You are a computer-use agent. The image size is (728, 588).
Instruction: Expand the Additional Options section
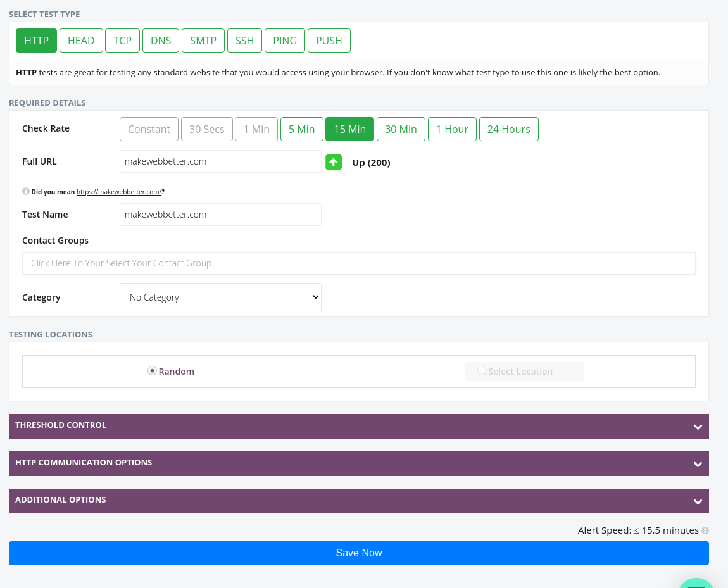[x=359, y=500]
